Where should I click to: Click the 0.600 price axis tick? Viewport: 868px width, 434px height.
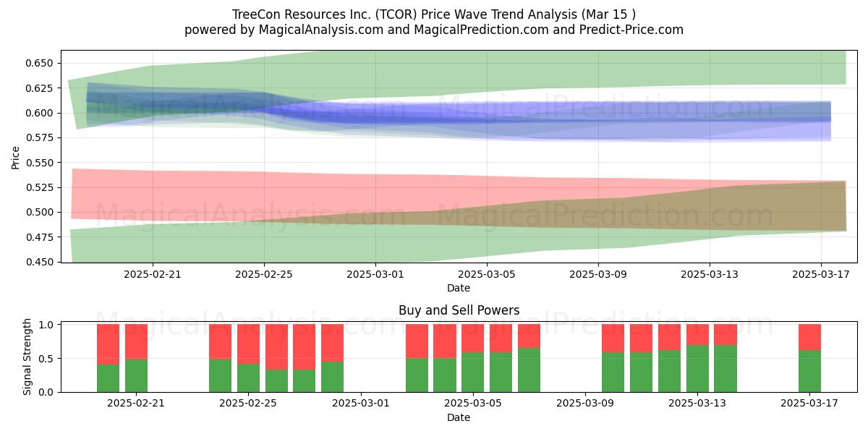coord(41,113)
